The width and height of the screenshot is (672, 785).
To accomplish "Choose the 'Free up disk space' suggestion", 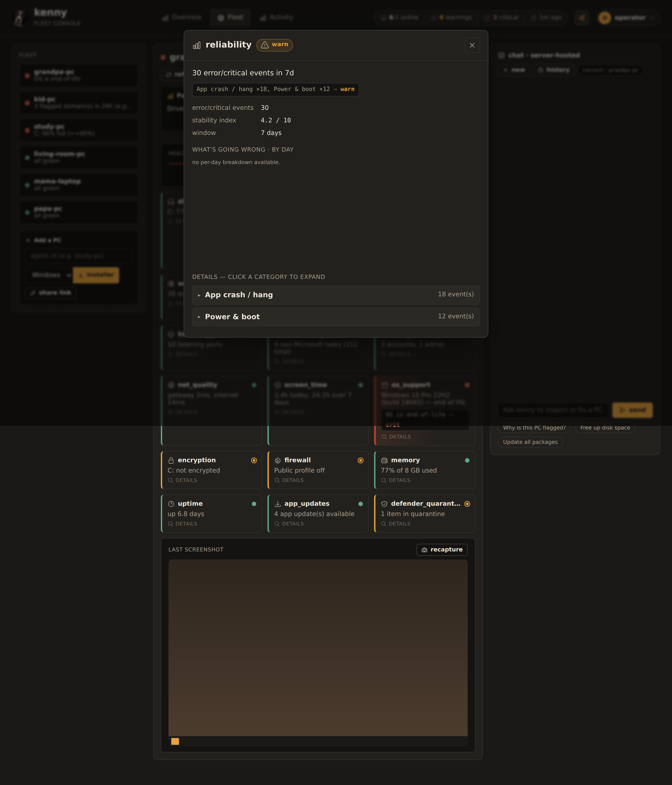I will click(605, 428).
